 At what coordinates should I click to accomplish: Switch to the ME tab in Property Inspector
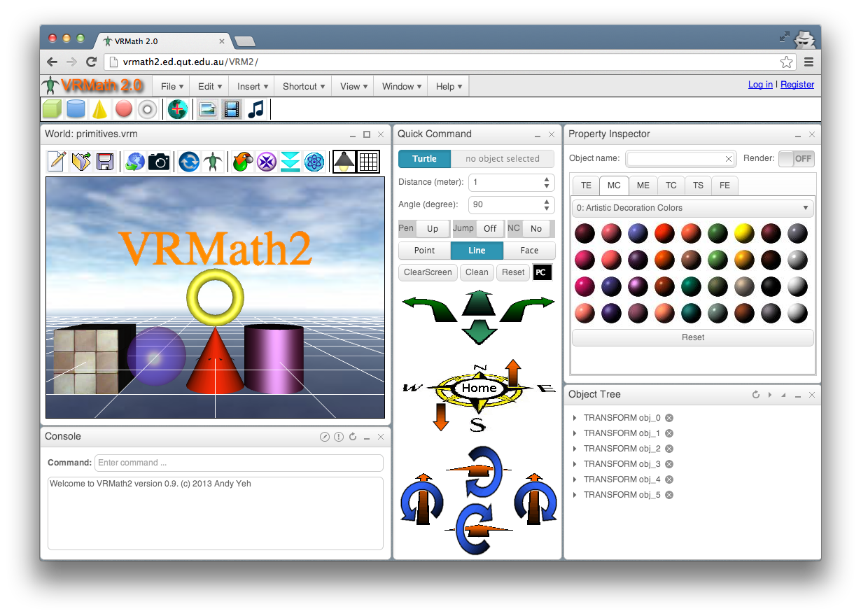point(643,185)
